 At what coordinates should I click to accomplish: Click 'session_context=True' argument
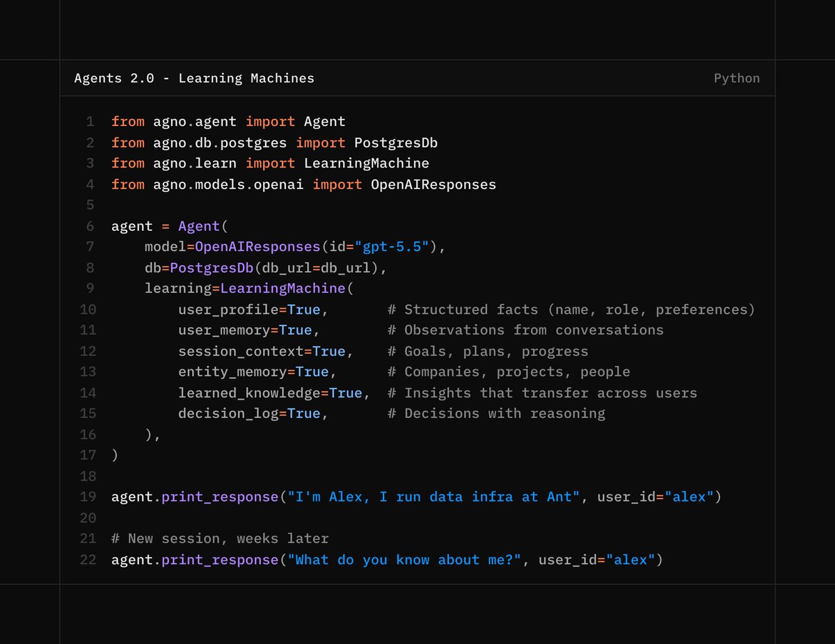click(262, 351)
